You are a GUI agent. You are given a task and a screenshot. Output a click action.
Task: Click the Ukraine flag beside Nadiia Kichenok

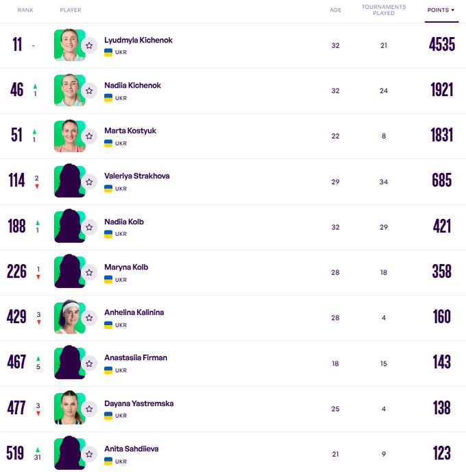(x=108, y=97)
